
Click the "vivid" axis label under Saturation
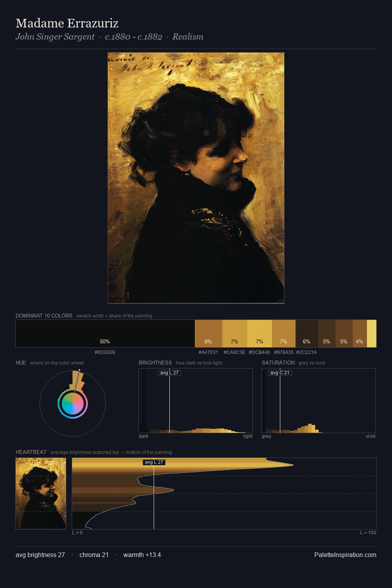point(370,436)
